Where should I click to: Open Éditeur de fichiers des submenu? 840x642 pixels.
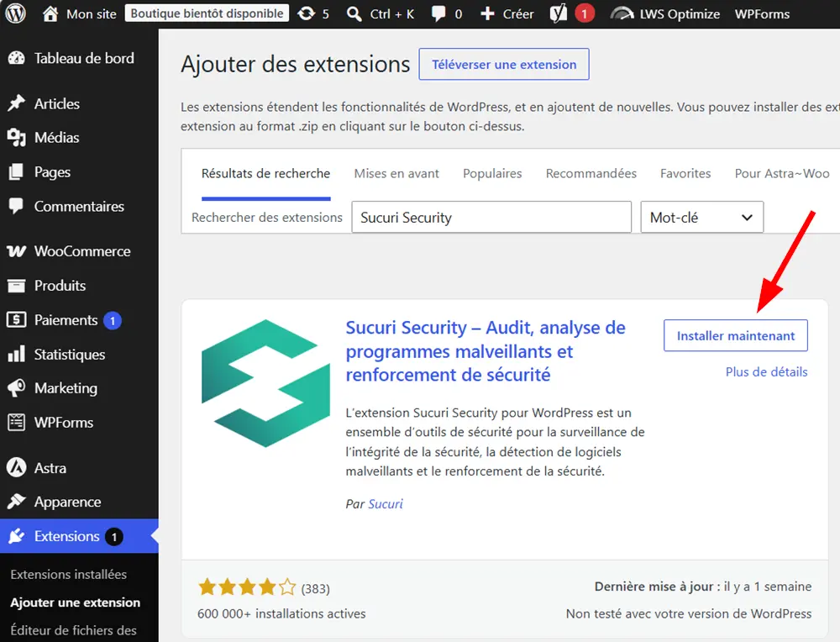coord(73,630)
